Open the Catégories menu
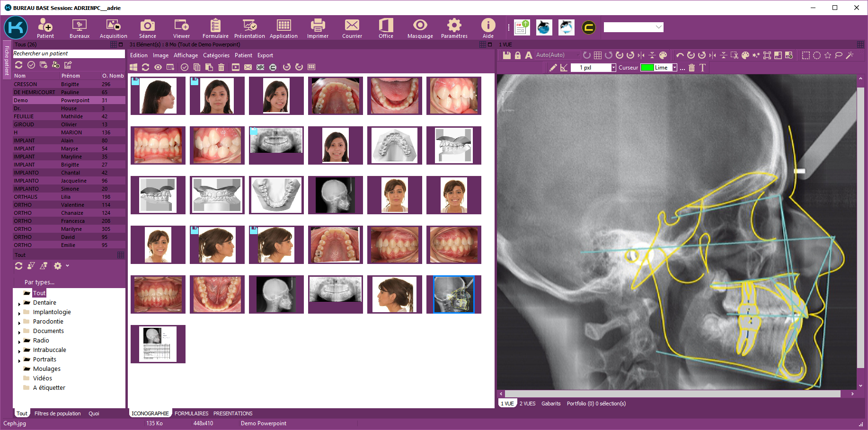 point(216,55)
